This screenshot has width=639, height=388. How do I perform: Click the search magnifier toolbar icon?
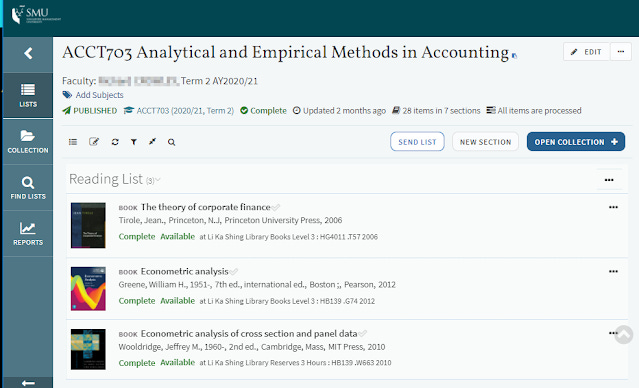172,142
